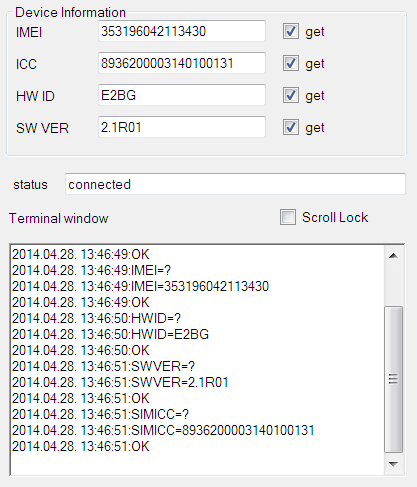Disable the SW VER get checkbox
The image size is (417, 487).
[x=291, y=127]
